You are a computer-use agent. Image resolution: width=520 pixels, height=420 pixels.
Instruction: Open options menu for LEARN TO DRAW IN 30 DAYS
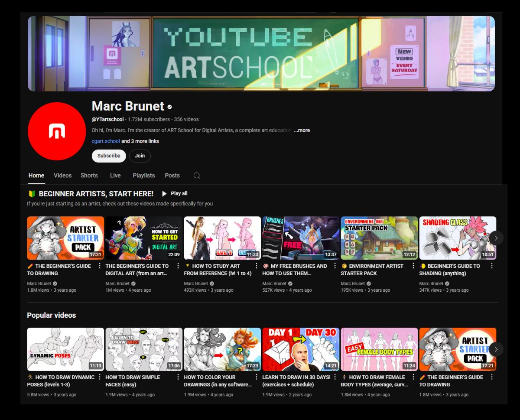pos(335,378)
